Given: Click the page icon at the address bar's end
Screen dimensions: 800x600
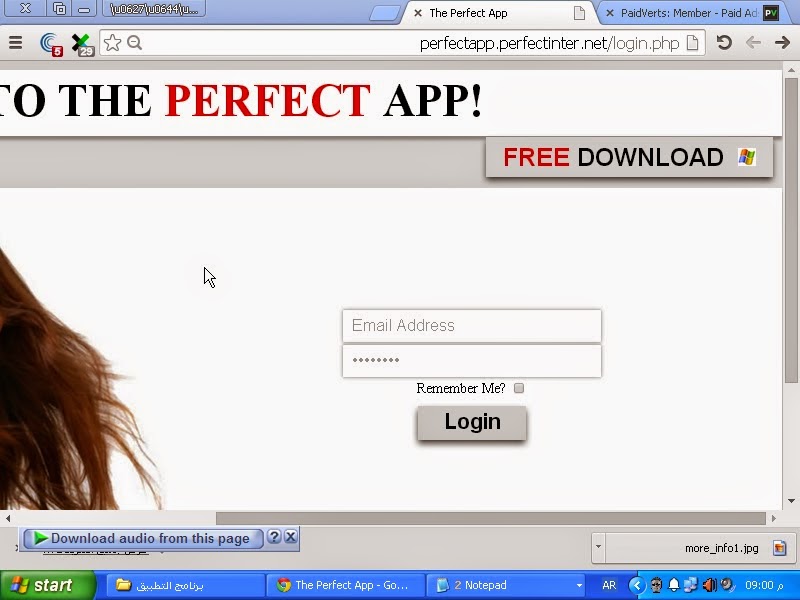Looking at the screenshot, I should click(692, 43).
